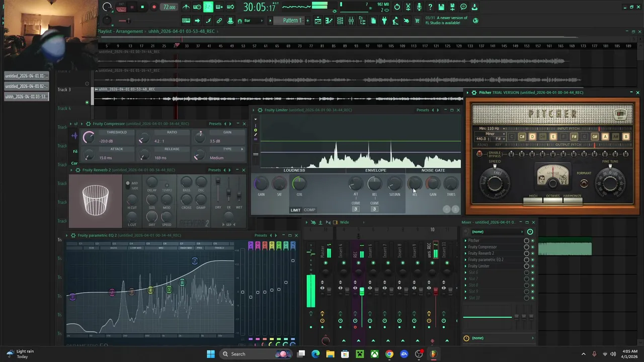Viewport: 644px width, 362px height.
Task: Toggle PAT/SONG mode switch
Action: tap(121, 7)
